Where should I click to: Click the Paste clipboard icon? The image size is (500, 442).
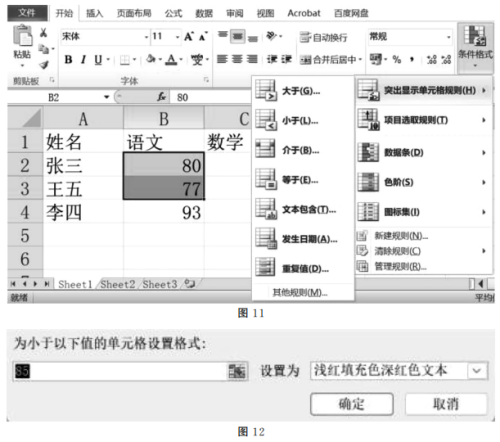(22, 36)
